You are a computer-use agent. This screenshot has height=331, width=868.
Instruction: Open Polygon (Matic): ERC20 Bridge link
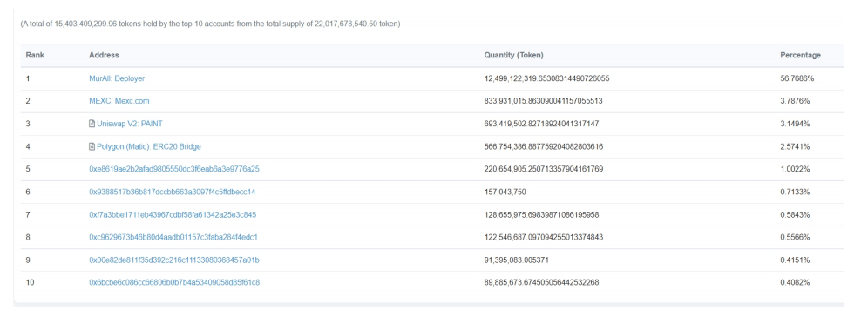point(149,146)
